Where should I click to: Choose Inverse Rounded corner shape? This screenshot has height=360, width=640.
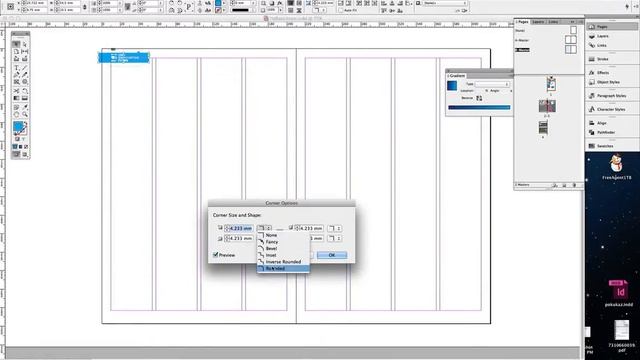tap(283, 262)
